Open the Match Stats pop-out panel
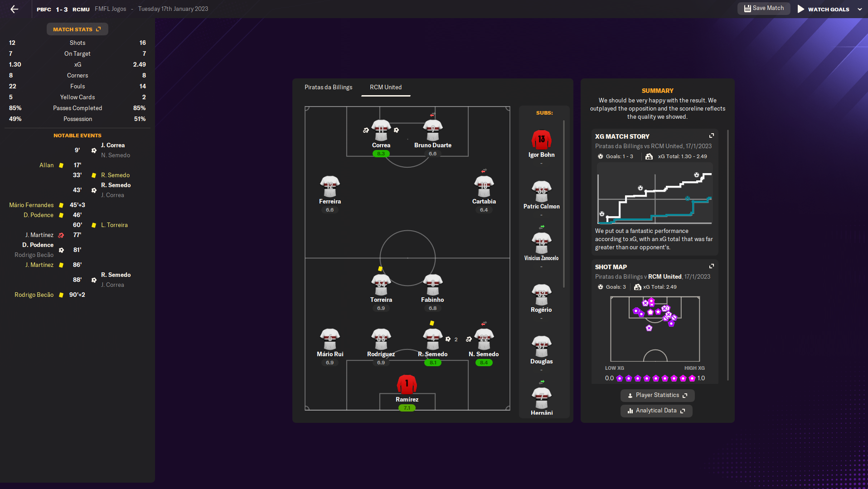 77,29
